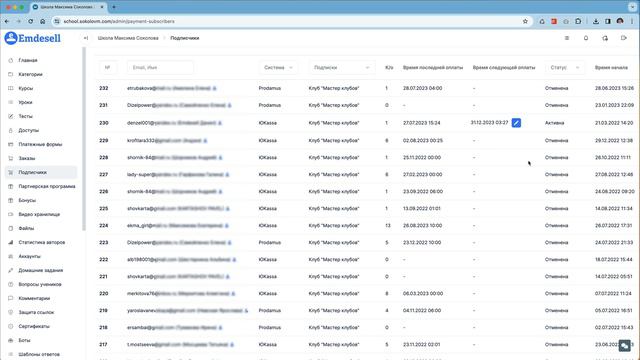Image resolution: width=640 pixels, height=360 pixels.
Task: Click row number 232
Action: 104,88
